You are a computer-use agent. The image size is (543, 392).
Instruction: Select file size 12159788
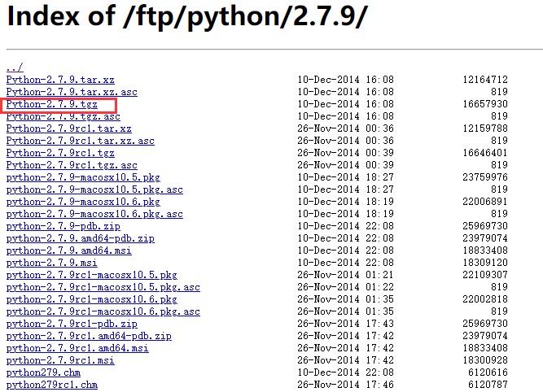[485, 128]
